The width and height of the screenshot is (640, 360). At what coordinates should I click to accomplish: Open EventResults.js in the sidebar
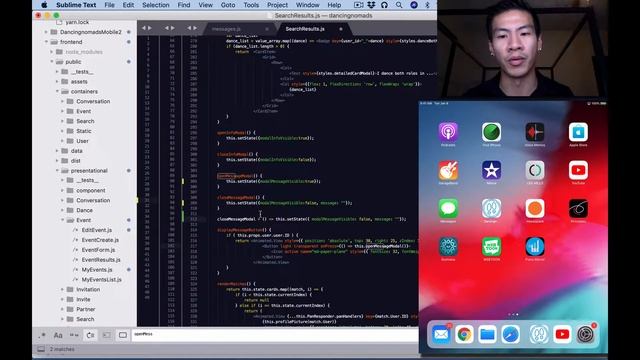(101, 260)
